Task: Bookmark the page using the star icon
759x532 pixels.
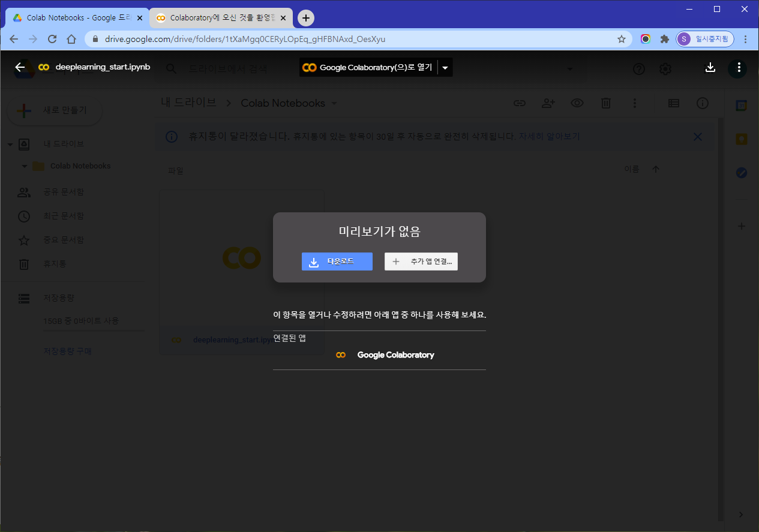Action: coord(622,39)
